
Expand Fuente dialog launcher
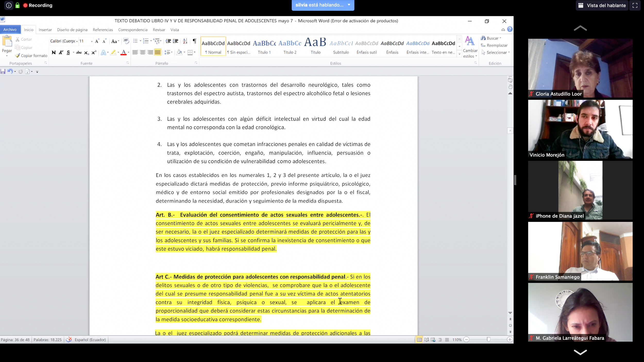tap(128, 63)
